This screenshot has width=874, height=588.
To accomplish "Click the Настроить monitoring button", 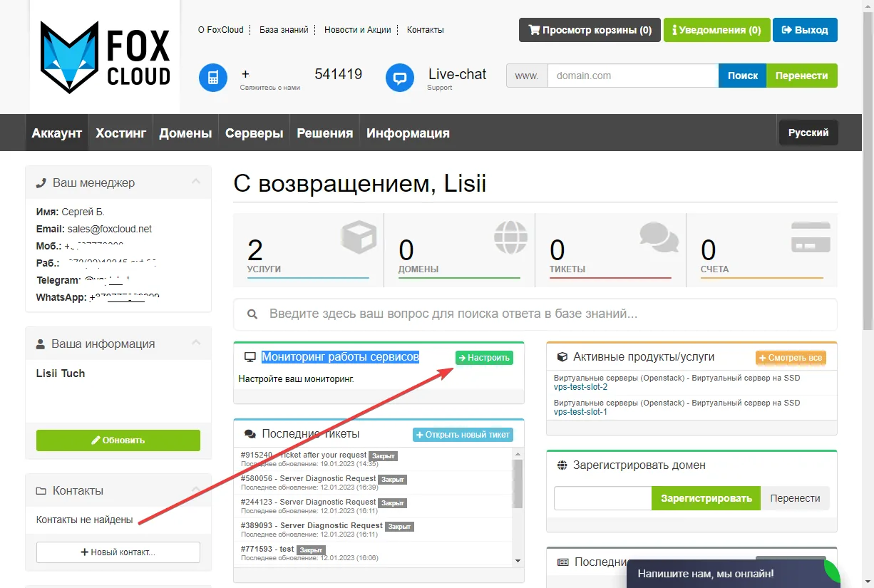I will coord(484,357).
